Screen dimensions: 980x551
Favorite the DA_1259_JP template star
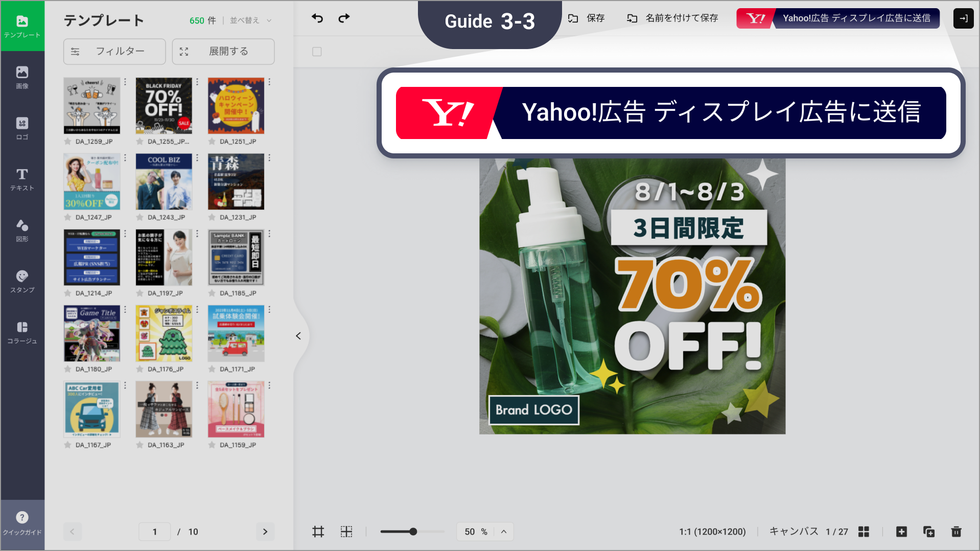(67, 142)
